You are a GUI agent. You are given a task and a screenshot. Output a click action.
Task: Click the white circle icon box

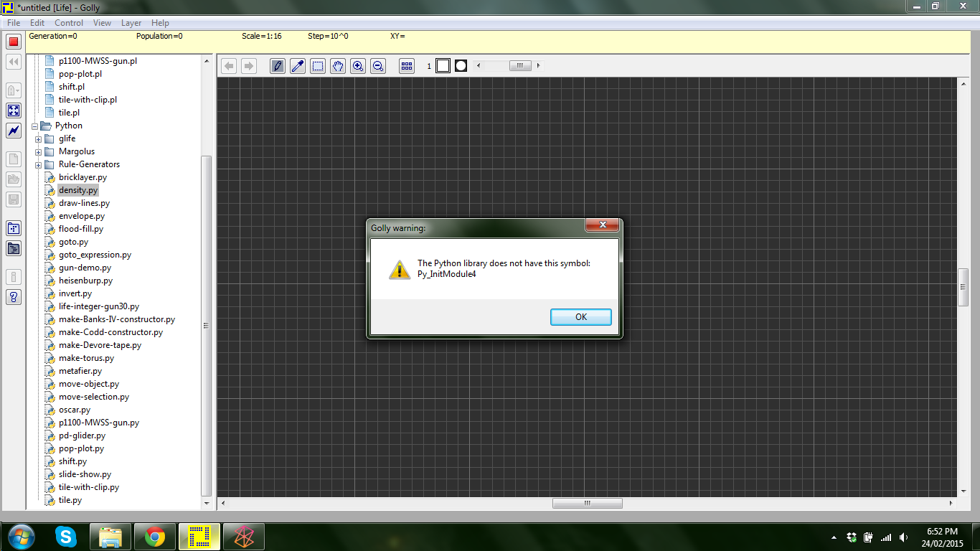[x=461, y=66]
